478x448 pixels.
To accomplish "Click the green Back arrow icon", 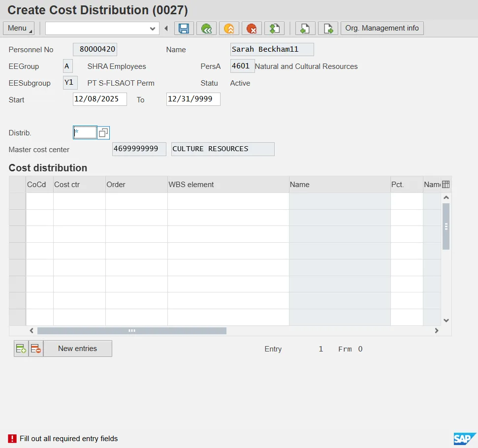I will pos(206,29).
